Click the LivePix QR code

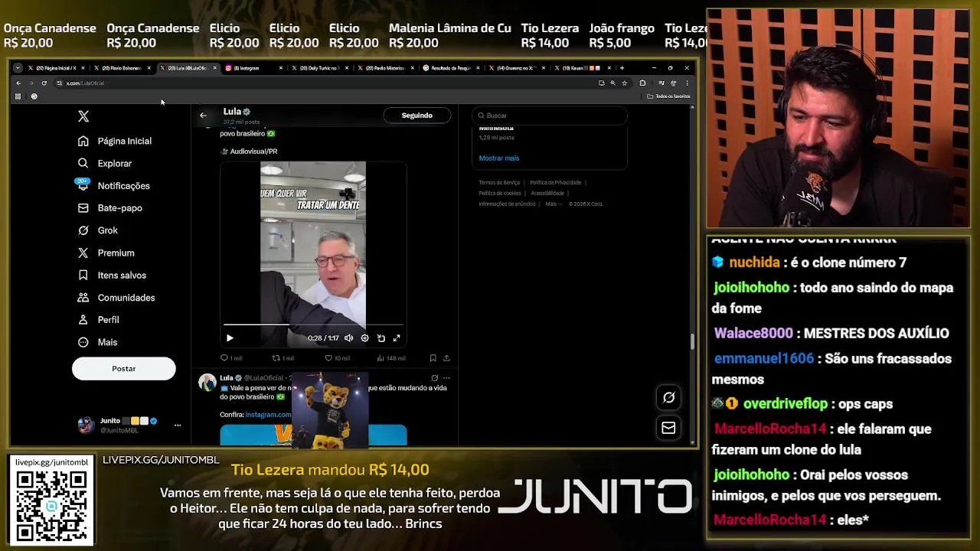pos(51,507)
